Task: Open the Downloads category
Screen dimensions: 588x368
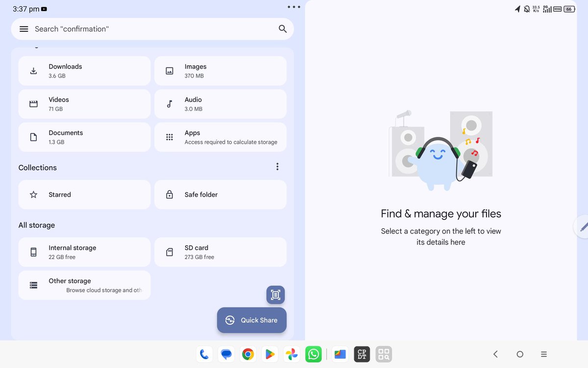Action: 84,71
